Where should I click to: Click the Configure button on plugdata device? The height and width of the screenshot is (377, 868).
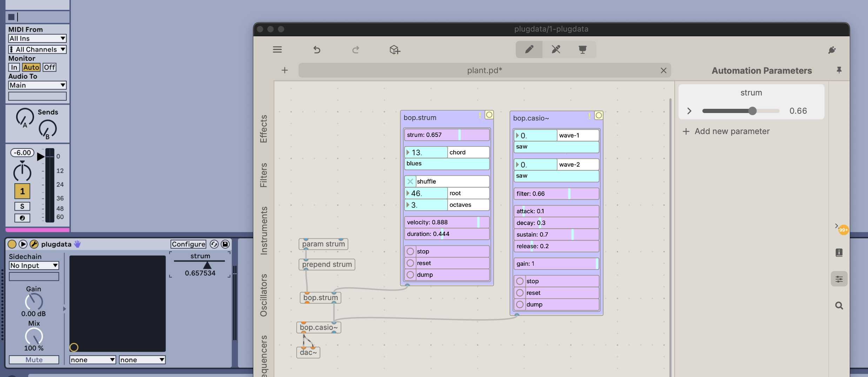[x=188, y=244]
